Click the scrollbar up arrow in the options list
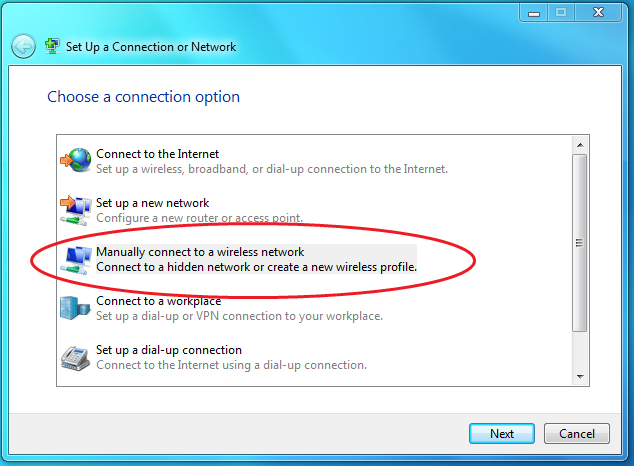Screen dimensions: 634x467 580,145
